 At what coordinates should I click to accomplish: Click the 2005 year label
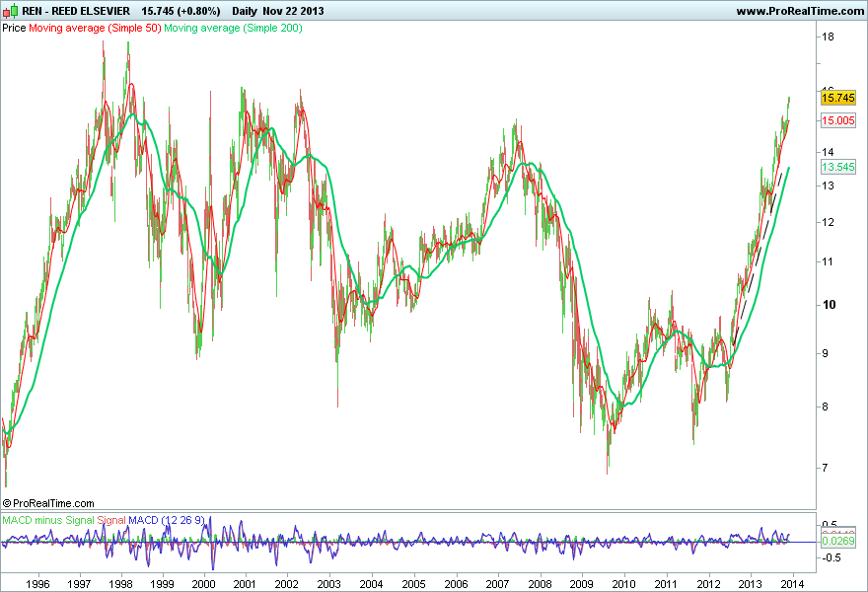[x=413, y=584]
